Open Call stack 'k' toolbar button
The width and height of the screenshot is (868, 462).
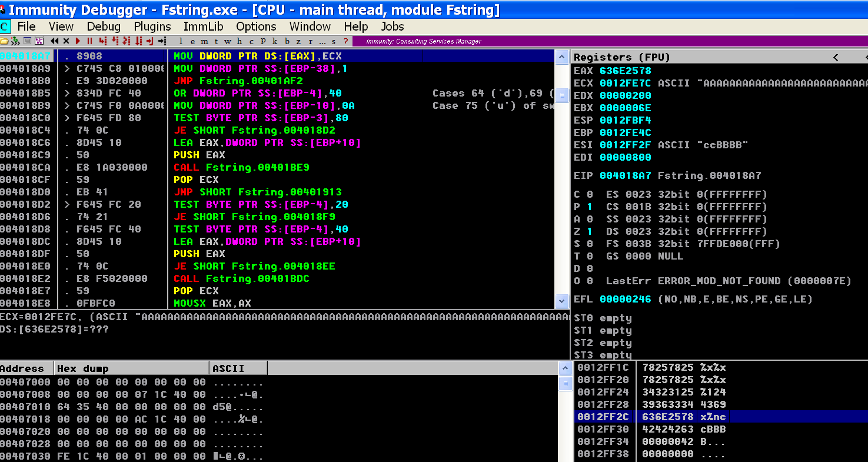tap(275, 41)
